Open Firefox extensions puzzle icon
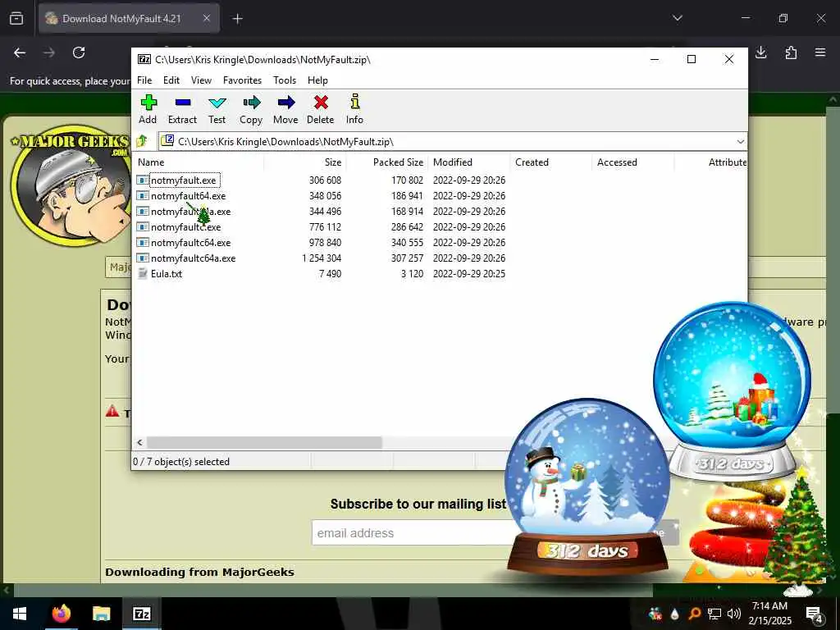The image size is (840, 630). click(x=791, y=52)
